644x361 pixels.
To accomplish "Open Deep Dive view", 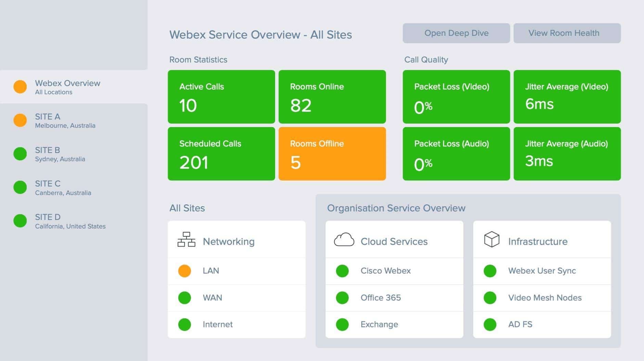I will (456, 33).
